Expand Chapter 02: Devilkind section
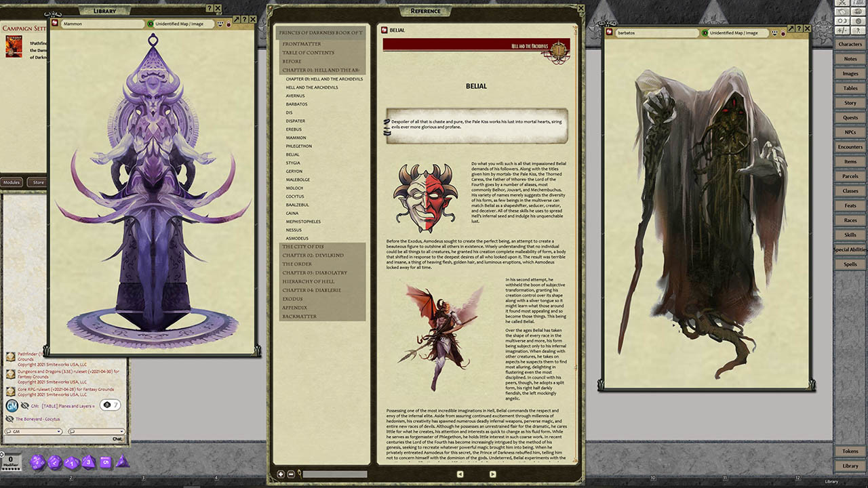The image size is (868, 488). (321, 256)
